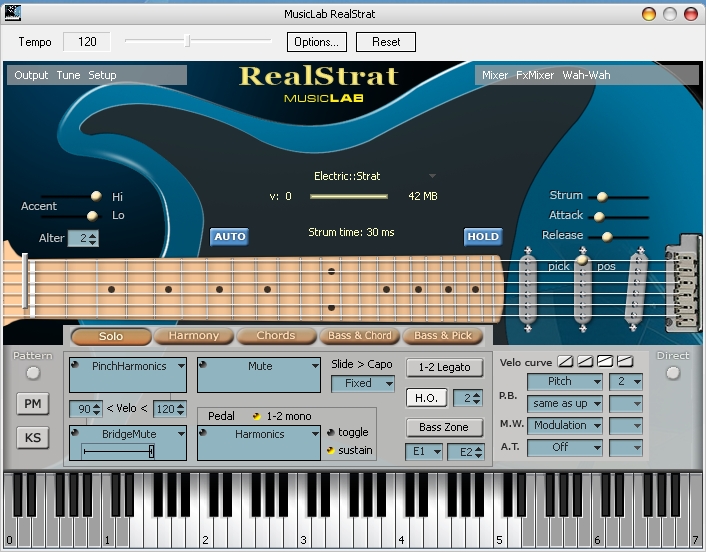This screenshot has height=552, width=706.
Task: Switch to the Bass & Pick tab
Action: [x=443, y=336]
